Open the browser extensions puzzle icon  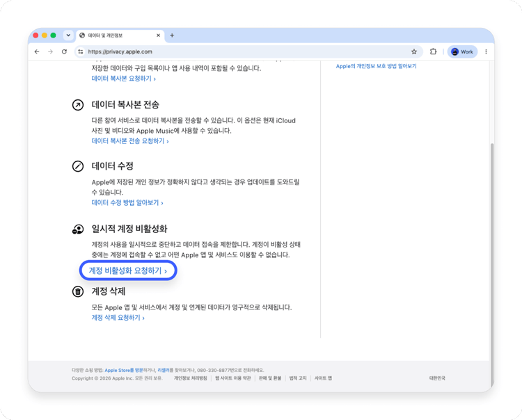point(433,51)
